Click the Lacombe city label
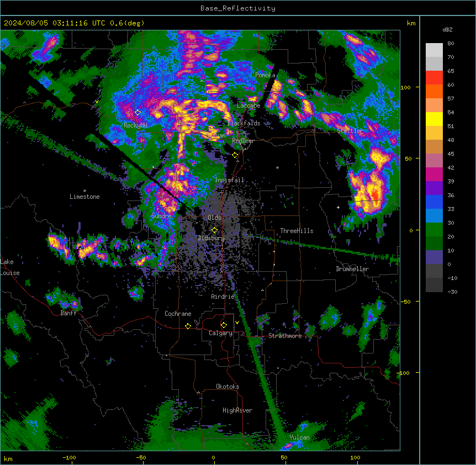Screen dimensions: 476x465 [x=248, y=105]
